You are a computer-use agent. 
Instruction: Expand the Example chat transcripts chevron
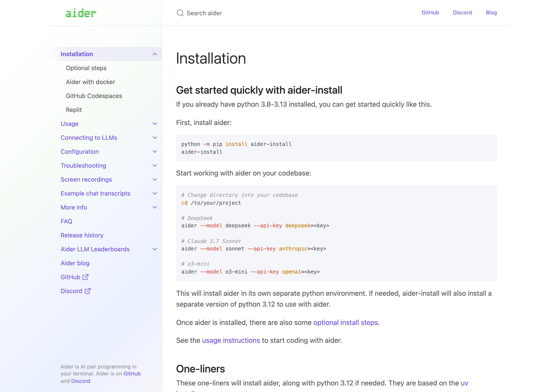click(155, 194)
